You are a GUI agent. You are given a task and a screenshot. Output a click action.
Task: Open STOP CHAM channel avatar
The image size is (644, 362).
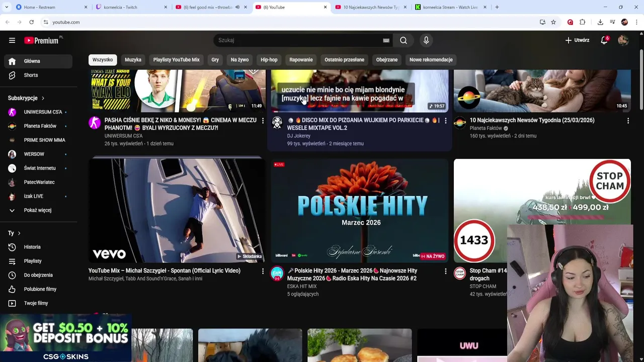click(460, 273)
